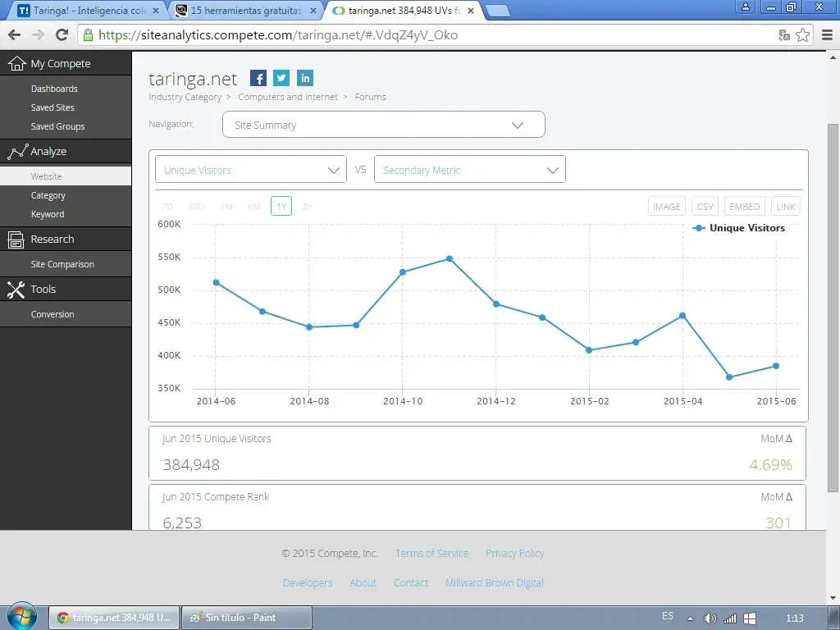This screenshot has width=840, height=630.
Task: Click the translate icon in address bar
Action: [784, 35]
